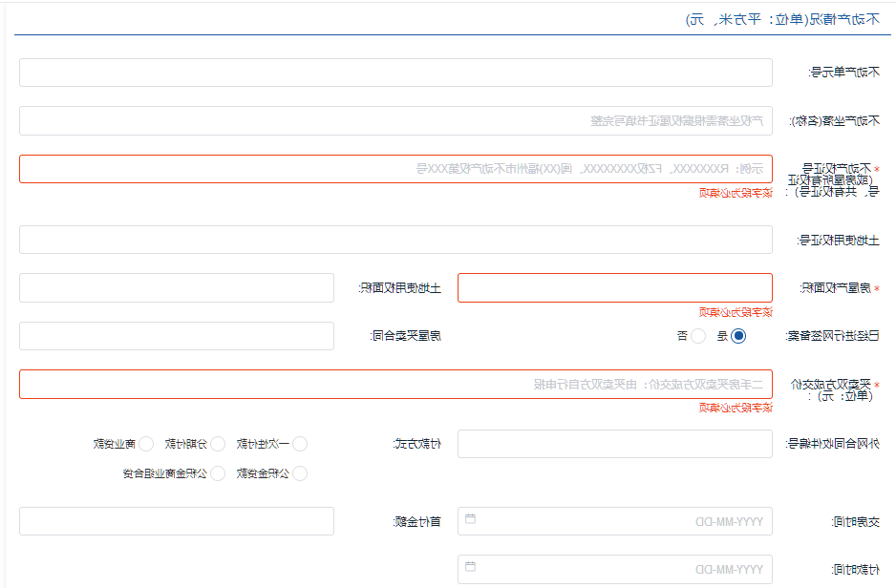This screenshot has height=588, width=896.
Task: Select 是 for 已经进行网签备案
Action: click(x=738, y=336)
